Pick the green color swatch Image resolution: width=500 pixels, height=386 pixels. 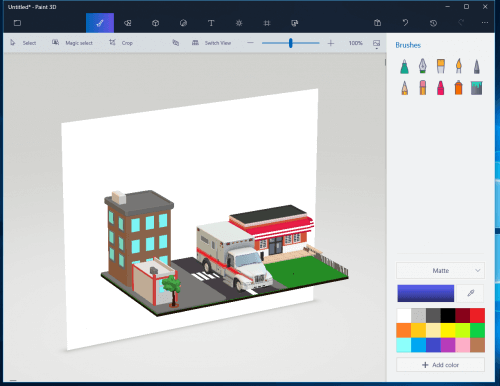pos(477,330)
